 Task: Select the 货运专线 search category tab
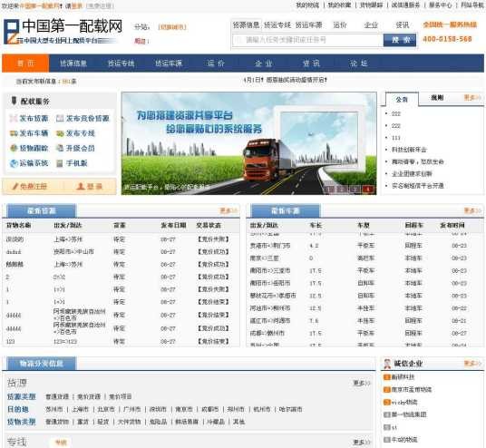[277, 24]
